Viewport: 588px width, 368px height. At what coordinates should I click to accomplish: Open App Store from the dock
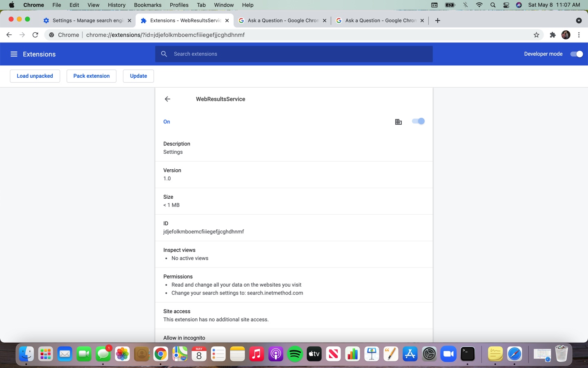410,354
